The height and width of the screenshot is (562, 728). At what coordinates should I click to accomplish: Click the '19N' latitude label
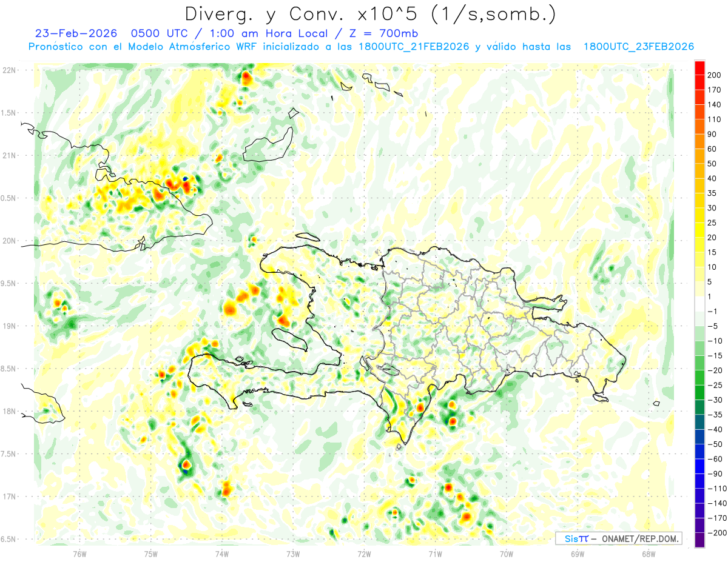coord(10,326)
